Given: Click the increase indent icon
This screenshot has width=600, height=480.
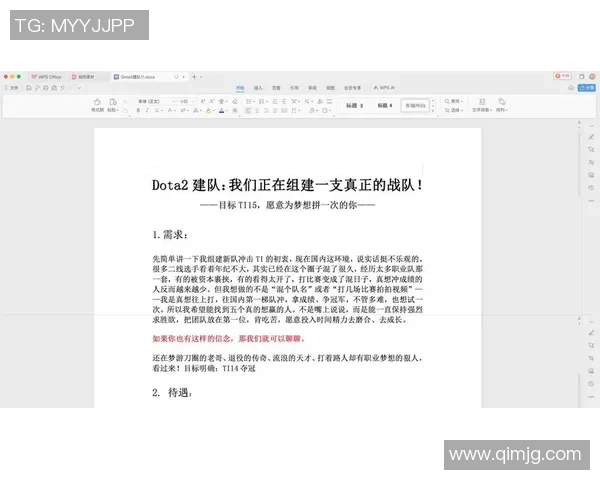Looking at the screenshot, I should pos(284,101).
